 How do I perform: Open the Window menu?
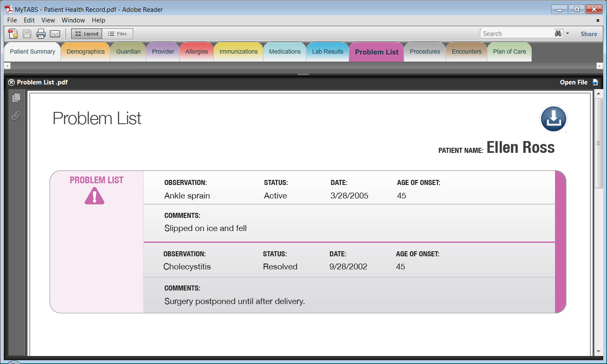pos(73,20)
